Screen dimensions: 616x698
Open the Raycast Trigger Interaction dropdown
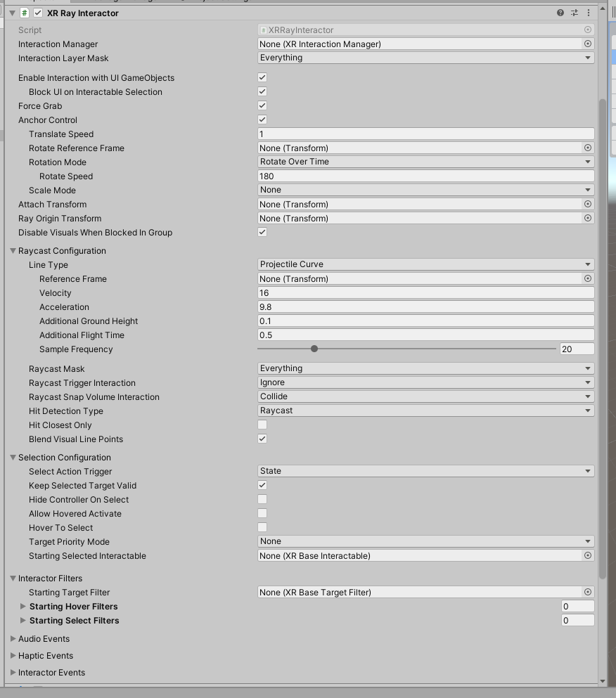tap(425, 382)
